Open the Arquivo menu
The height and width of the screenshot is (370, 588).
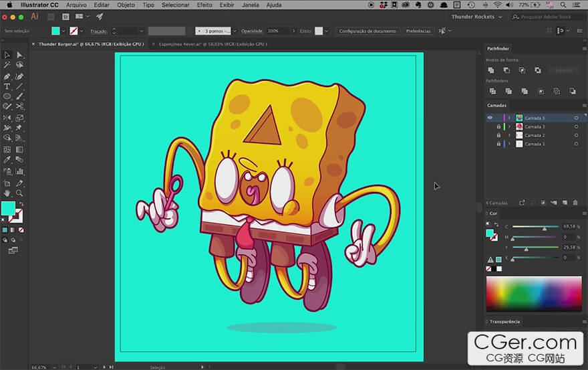[76, 5]
